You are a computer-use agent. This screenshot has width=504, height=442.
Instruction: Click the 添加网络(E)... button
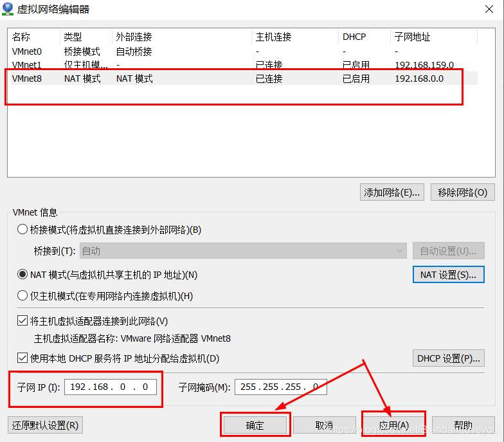click(x=392, y=192)
